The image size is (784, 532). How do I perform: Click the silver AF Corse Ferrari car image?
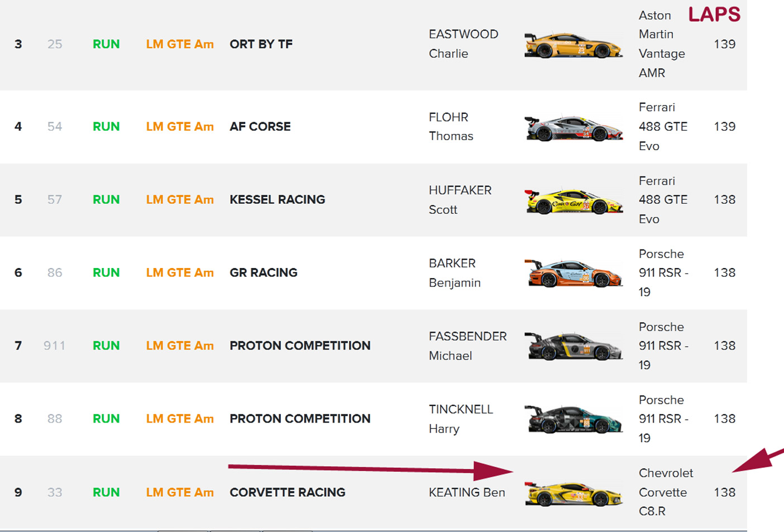(x=573, y=128)
